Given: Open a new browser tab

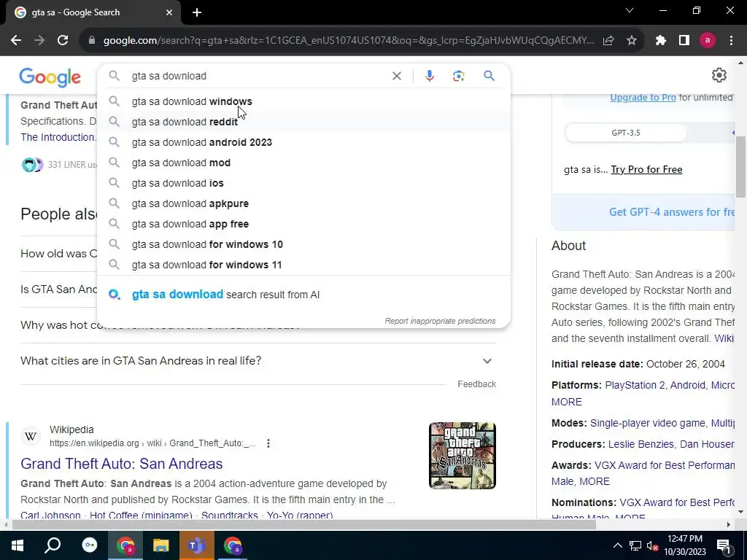Looking at the screenshot, I should click(197, 13).
